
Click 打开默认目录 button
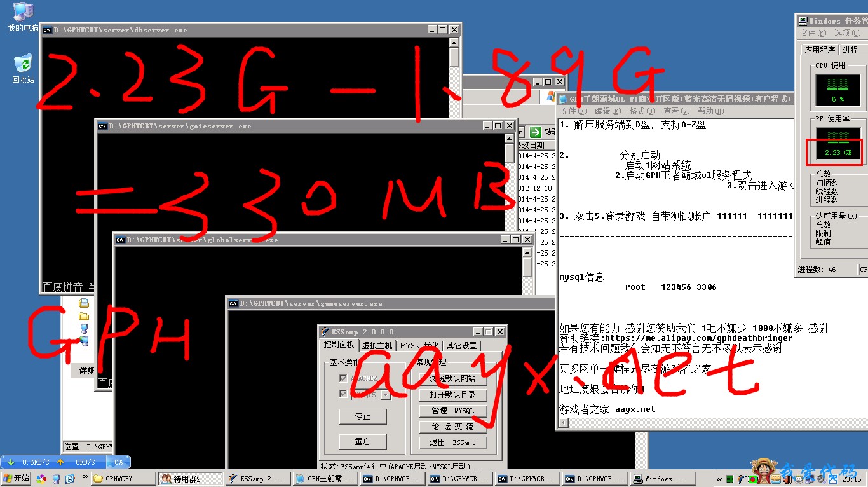click(452, 395)
